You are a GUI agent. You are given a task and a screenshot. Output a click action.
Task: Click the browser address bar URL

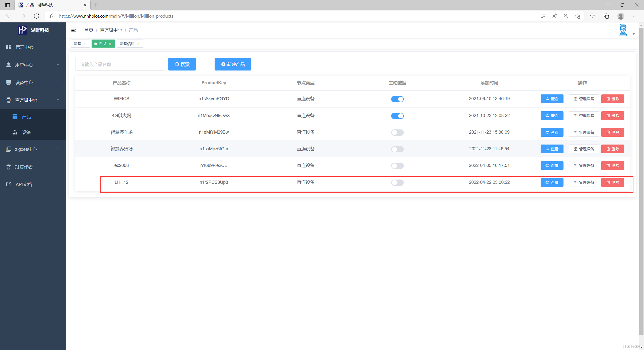pos(116,16)
